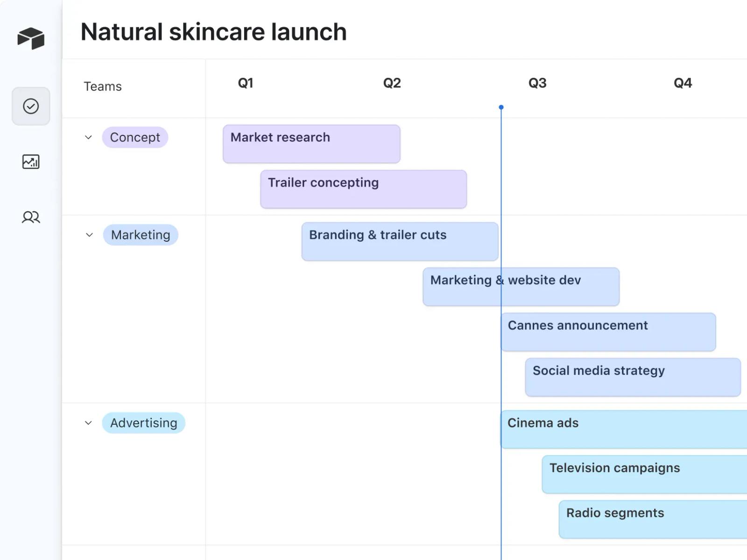Viewport: 747px width, 560px height.
Task: Open the Market research task bar
Action: (x=311, y=144)
